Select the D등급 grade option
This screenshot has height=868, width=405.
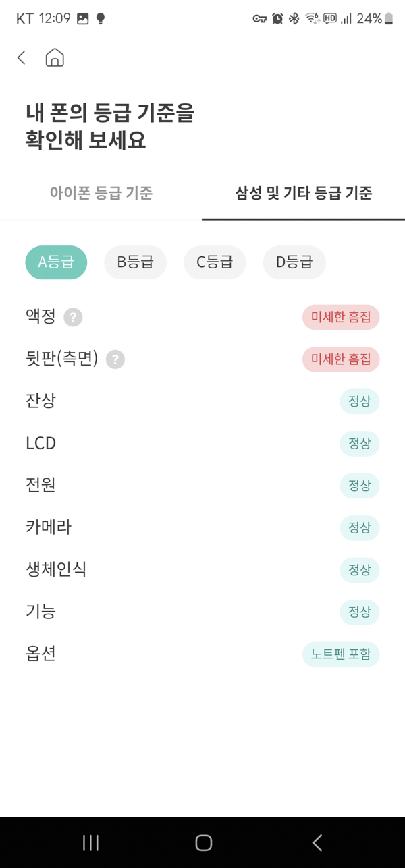coord(294,262)
